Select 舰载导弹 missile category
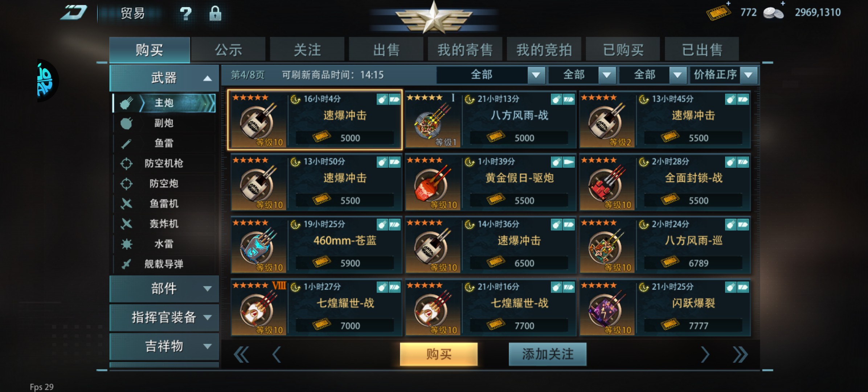Screen dimensions: 868x392 [x=164, y=264]
